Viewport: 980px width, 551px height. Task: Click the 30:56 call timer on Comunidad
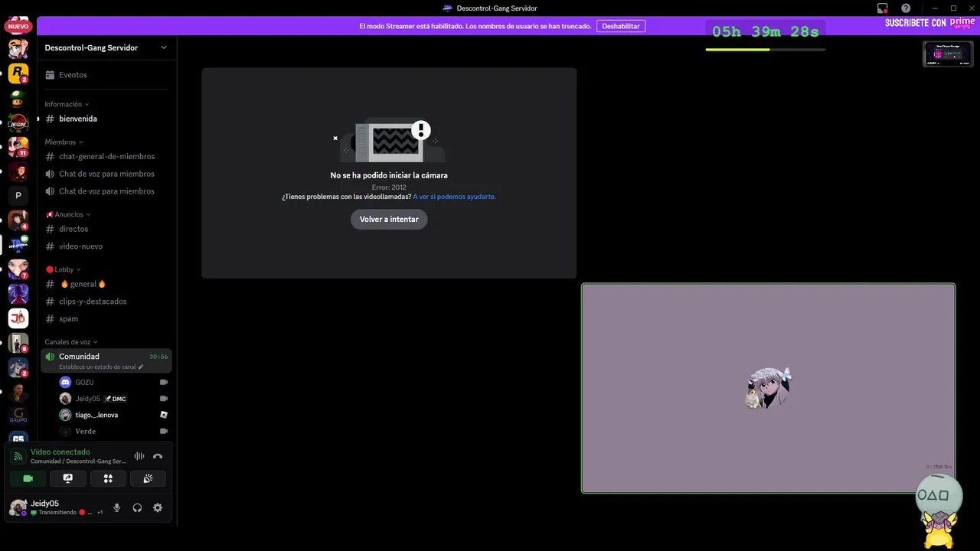pos(158,357)
